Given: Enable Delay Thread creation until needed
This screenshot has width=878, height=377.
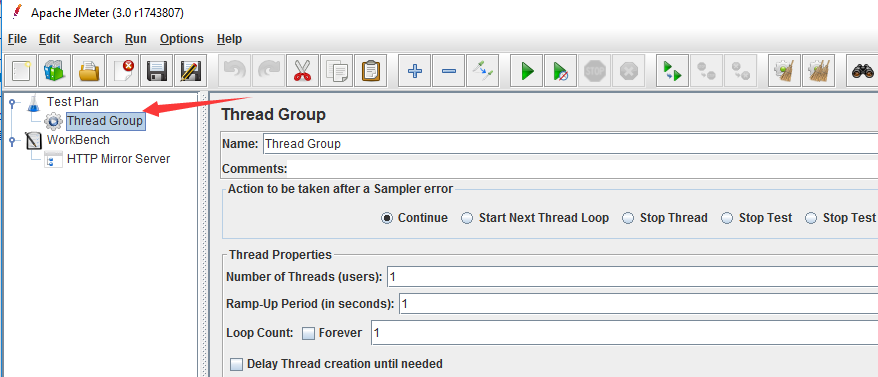Looking at the screenshot, I should coord(237,364).
